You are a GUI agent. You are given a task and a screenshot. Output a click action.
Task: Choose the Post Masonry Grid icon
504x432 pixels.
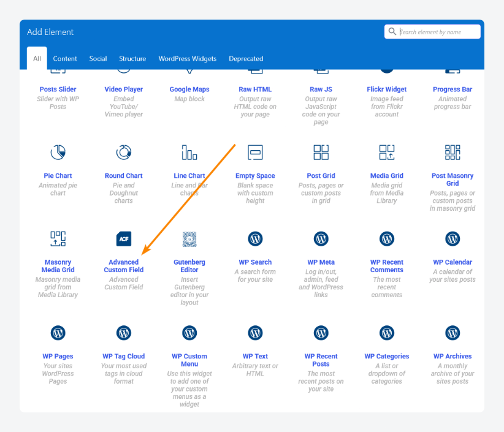pos(452,152)
